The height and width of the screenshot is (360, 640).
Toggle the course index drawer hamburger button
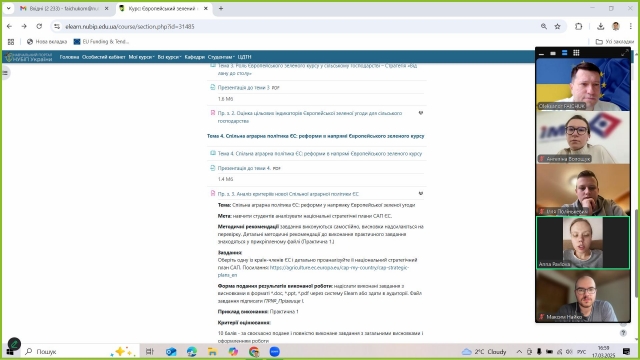[5, 73]
